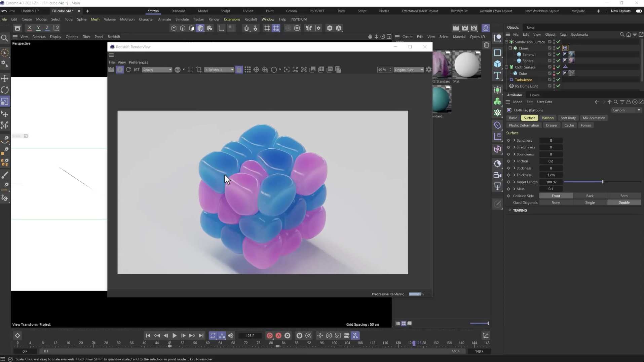Expand the TEARING section in cloth attributes
This screenshot has height=362, width=644.
point(510,210)
